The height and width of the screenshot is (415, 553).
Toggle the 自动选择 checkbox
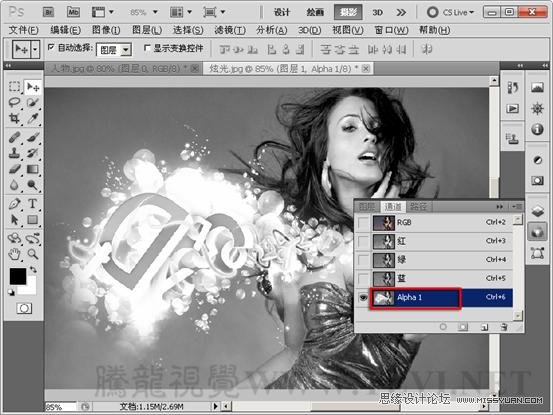click(x=51, y=47)
